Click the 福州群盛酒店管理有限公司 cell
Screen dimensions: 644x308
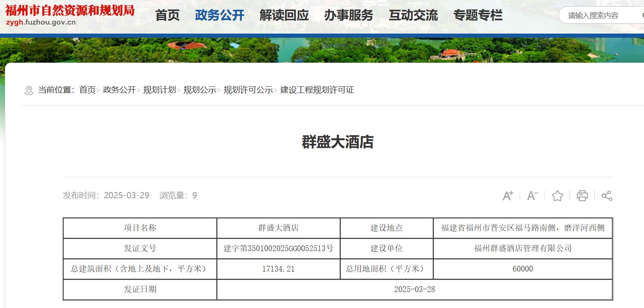[523, 249]
